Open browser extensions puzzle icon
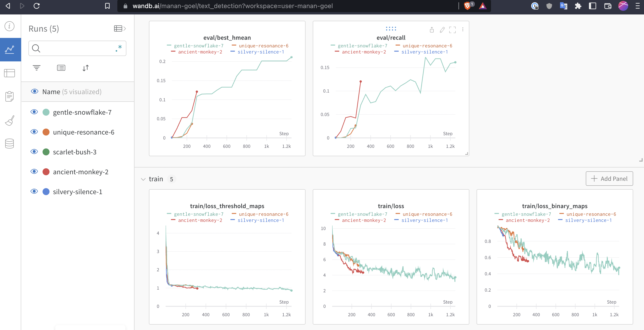Viewport: 644px width, 330px height. click(578, 6)
